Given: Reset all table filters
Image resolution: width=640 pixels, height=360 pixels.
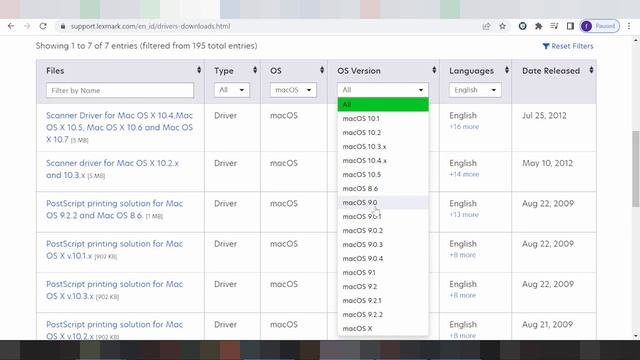Looking at the screenshot, I should (x=568, y=46).
